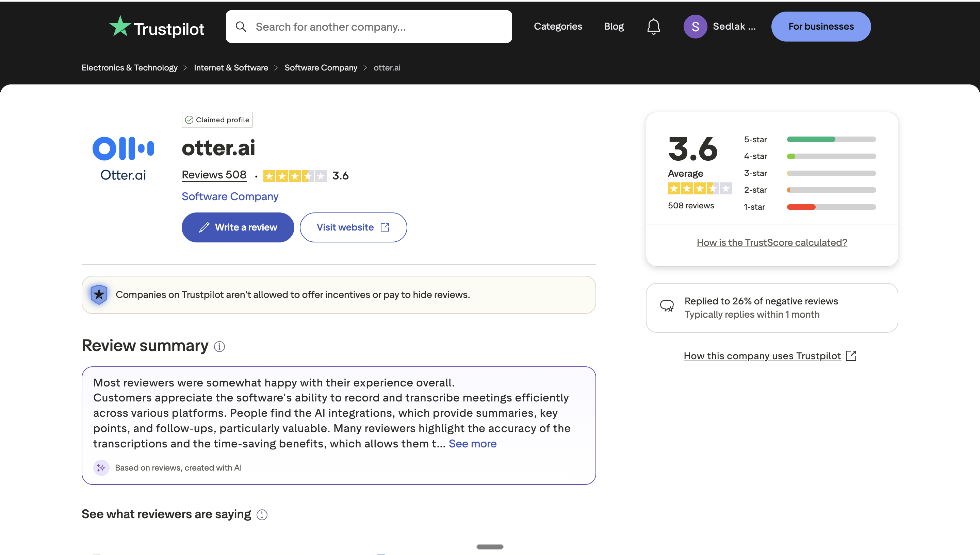This screenshot has width=980, height=555.
Task: Open How is the TrustScore calculated link
Action: [772, 242]
